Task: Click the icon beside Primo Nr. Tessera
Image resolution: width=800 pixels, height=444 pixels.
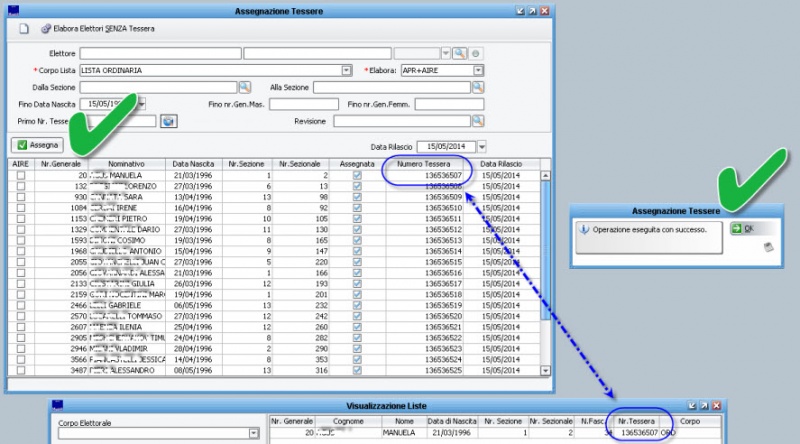Action: point(168,121)
